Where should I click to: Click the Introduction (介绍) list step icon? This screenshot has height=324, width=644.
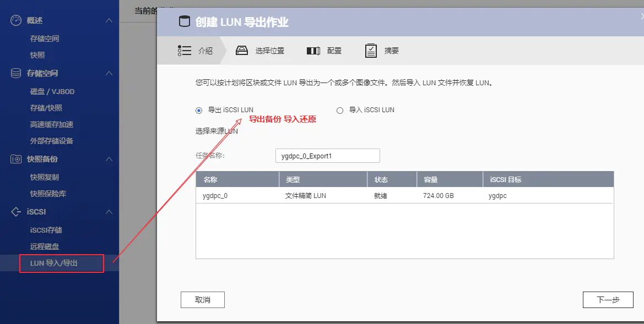point(184,51)
